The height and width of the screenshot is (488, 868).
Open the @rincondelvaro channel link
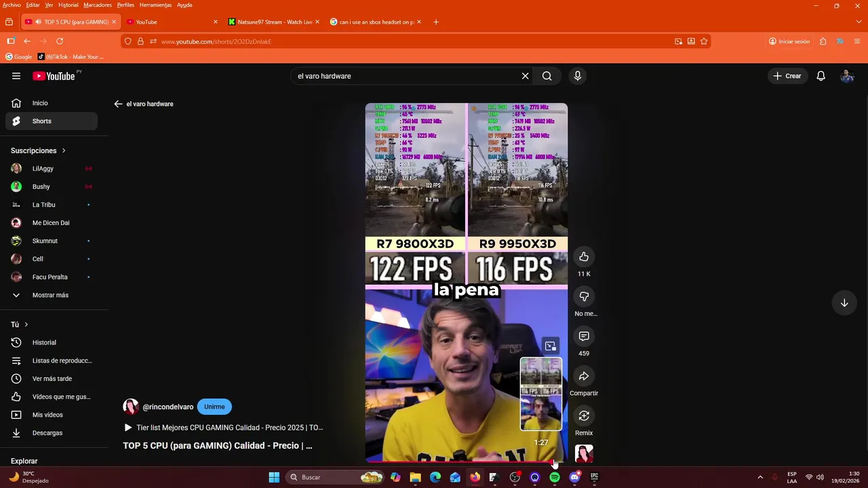click(x=168, y=407)
